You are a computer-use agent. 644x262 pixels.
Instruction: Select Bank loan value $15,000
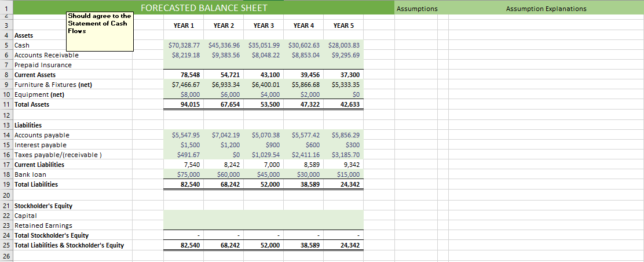pyautogui.click(x=344, y=174)
